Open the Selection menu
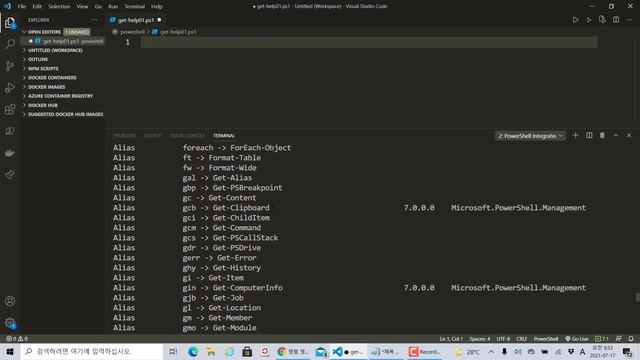Viewport: 640px width, 360px height. (x=59, y=7)
